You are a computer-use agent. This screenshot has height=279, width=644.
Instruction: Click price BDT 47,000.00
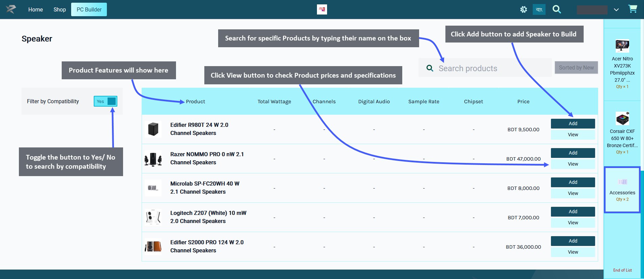point(523,159)
